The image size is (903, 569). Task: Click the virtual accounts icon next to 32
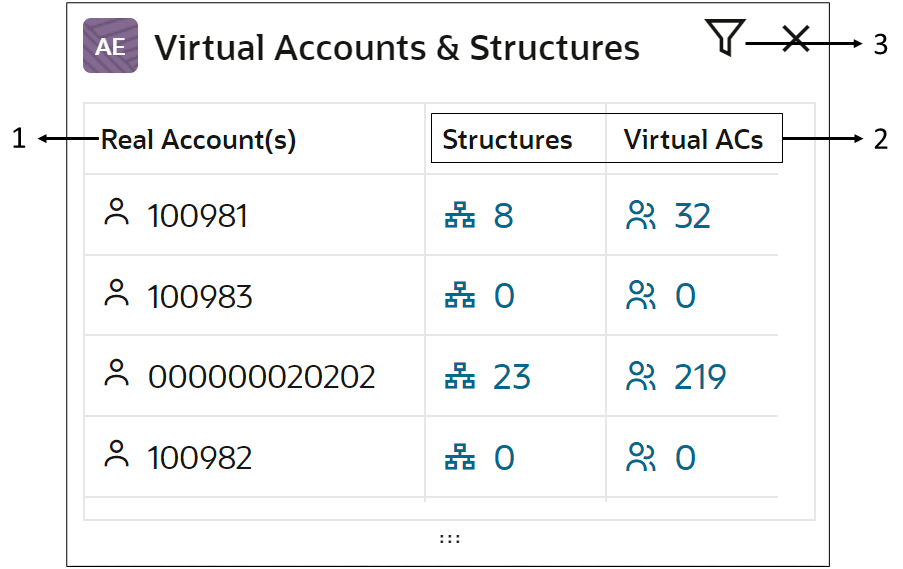[640, 215]
